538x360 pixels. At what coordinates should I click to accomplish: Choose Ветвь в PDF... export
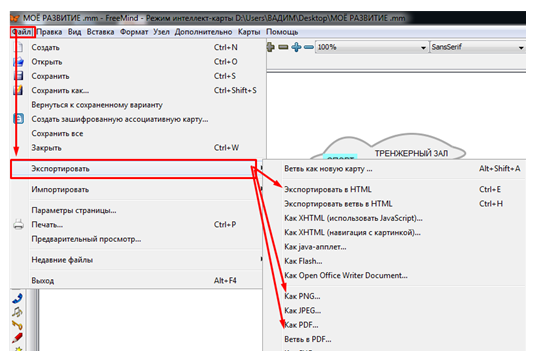395,339
